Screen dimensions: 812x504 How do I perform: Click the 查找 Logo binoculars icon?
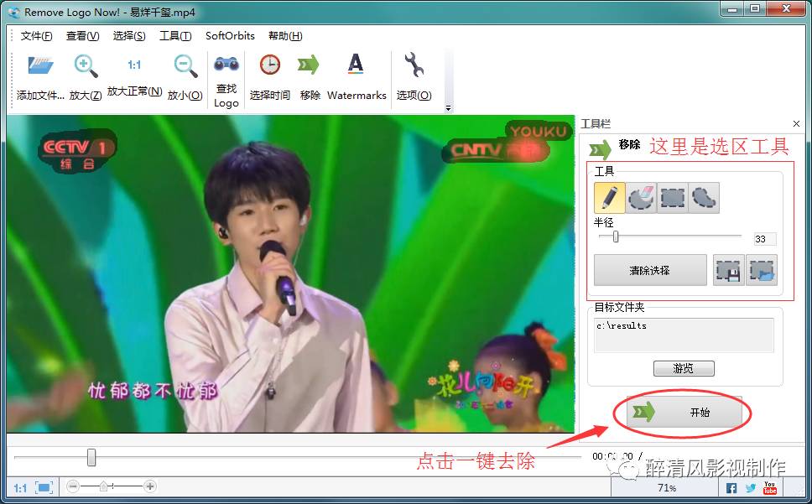pyautogui.click(x=226, y=64)
